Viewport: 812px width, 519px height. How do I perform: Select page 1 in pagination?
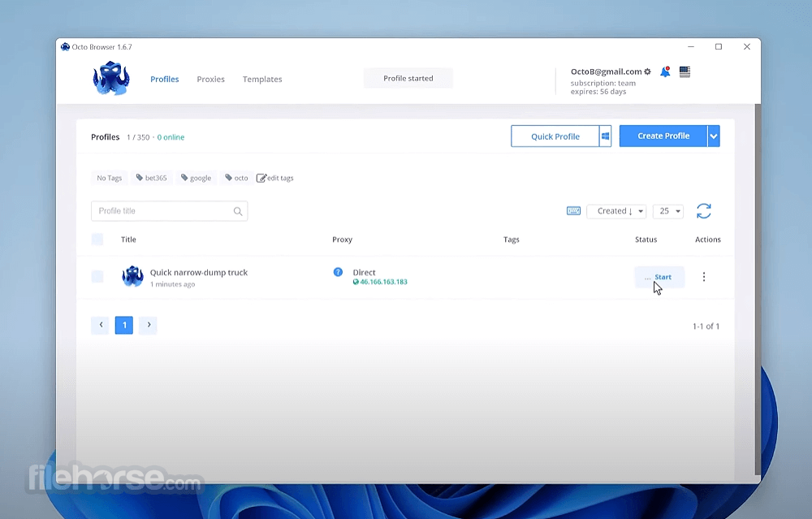point(124,325)
